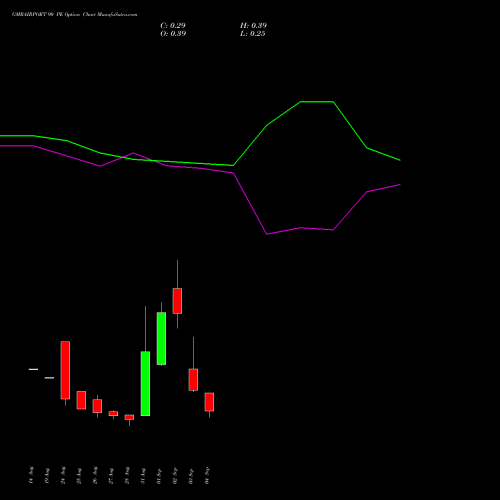Click the open value 'O: 0.39'

pyautogui.click(x=173, y=34)
